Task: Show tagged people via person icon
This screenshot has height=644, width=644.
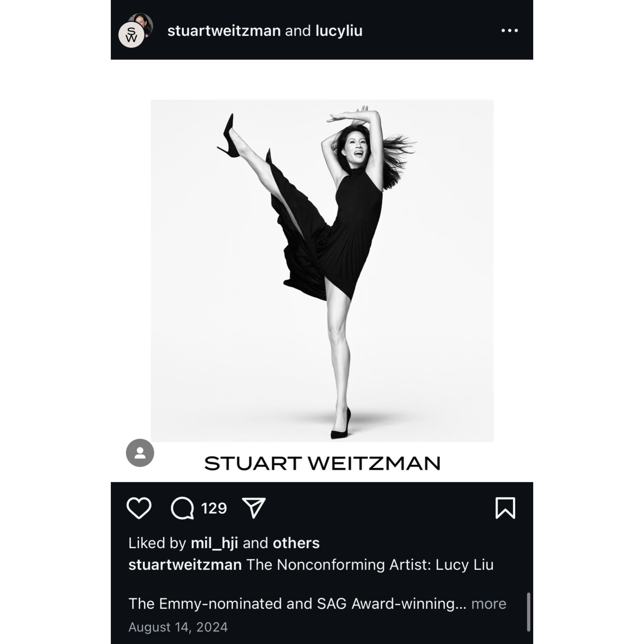Action: point(140,453)
